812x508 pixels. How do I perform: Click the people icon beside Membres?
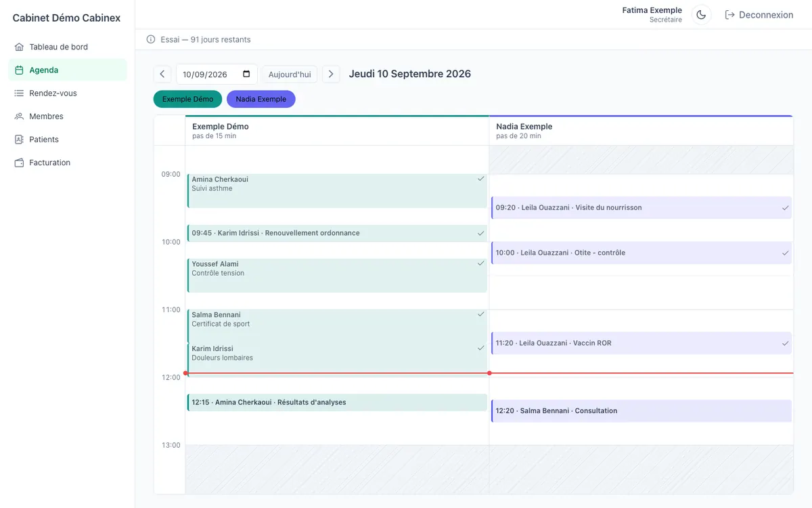tap(19, 116)
